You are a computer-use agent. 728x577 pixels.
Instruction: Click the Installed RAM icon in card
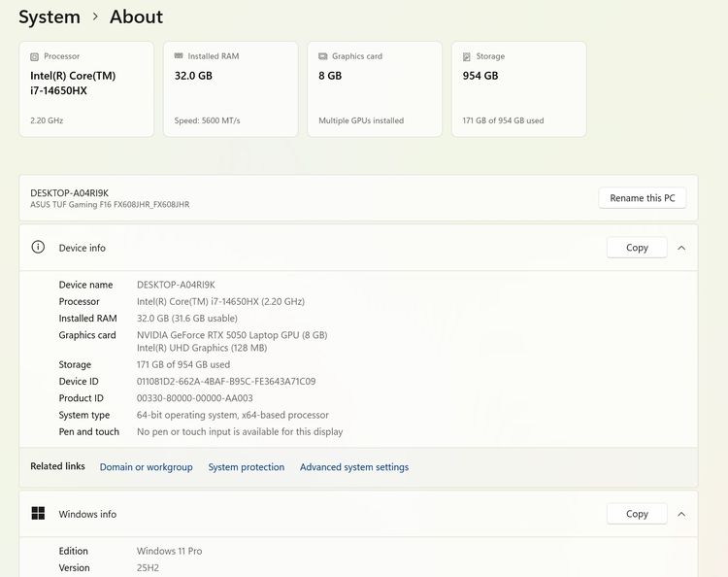point(179,55)
